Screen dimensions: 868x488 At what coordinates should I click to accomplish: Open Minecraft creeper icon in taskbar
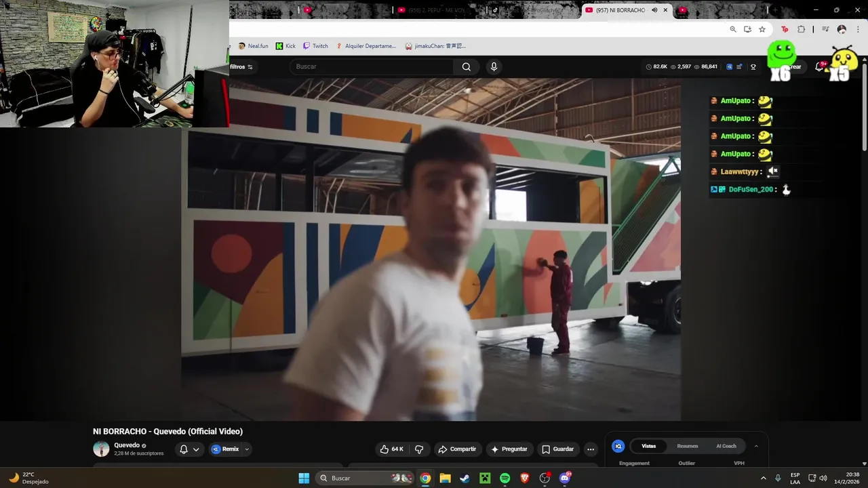485,478
